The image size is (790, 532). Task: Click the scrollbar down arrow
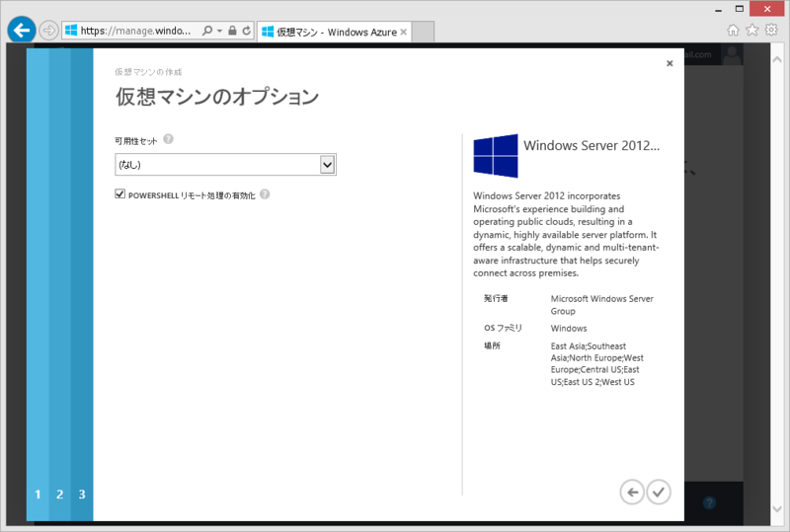(777, 509)
